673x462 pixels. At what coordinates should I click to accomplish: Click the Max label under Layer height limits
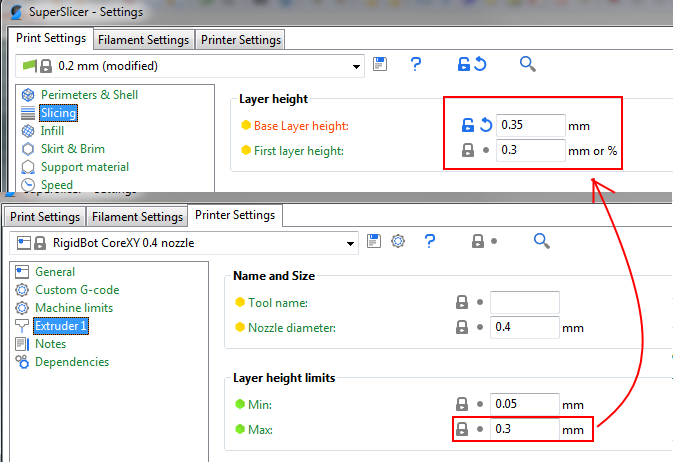pyautogui.click(x=260, y=430)
